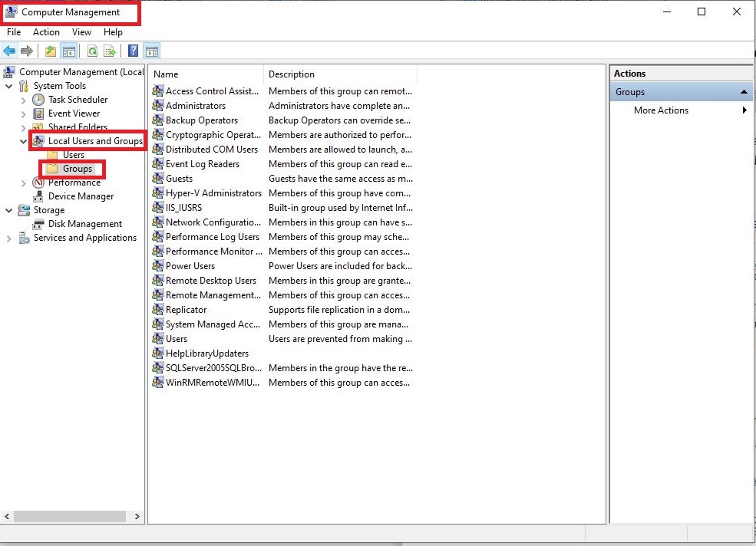Image resolution: width=756 pixels, height=546 pixels.
Task: Select Network Configuratio... group
Action: point(213,222)
